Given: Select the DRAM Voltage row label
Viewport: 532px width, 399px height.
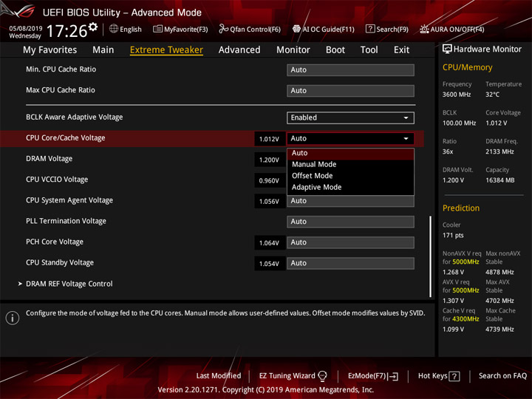Looking at the screenshot, I should pos(50,159).
